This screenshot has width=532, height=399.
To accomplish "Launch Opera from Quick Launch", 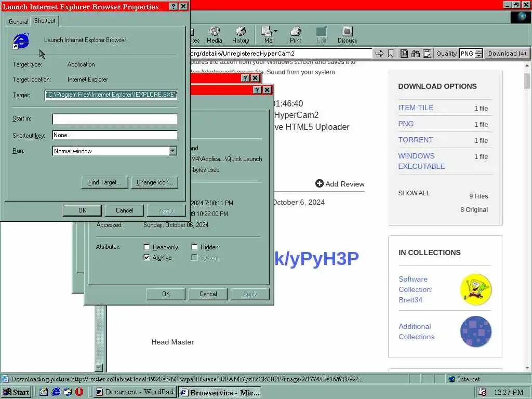I will (79, 392).
